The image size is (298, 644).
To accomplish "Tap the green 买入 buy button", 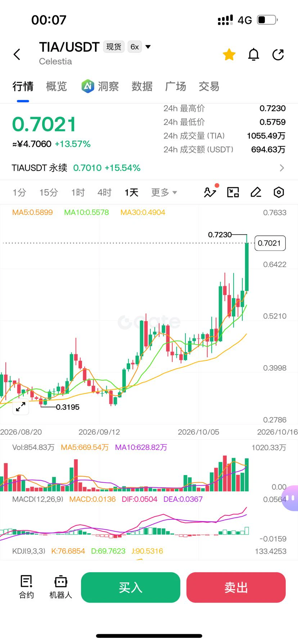I will (x=131, y=587).
